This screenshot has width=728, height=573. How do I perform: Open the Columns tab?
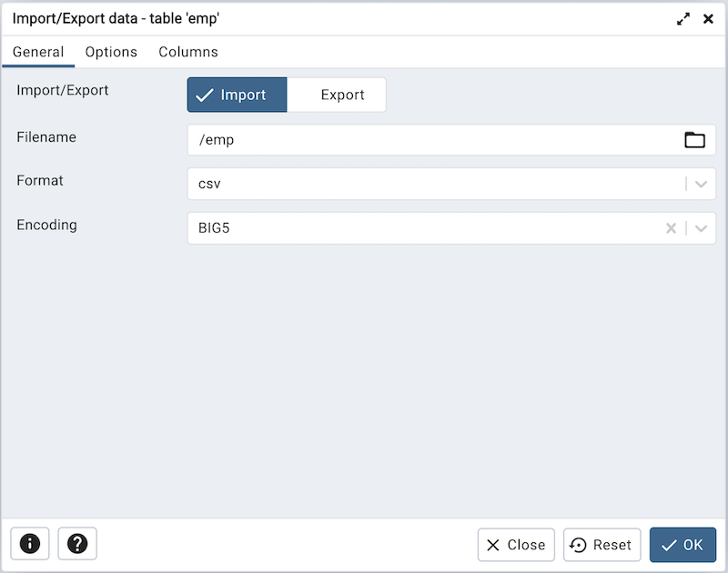point(187,52)
